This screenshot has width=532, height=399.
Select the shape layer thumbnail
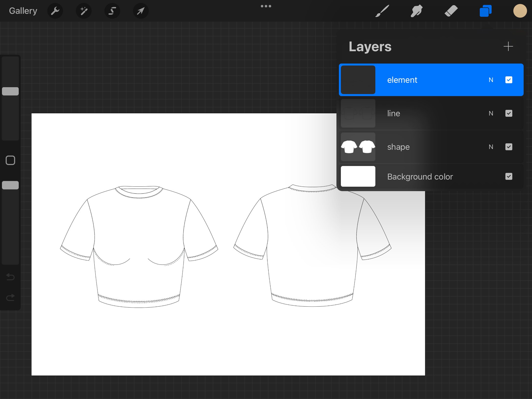click(x=358, y=147)
